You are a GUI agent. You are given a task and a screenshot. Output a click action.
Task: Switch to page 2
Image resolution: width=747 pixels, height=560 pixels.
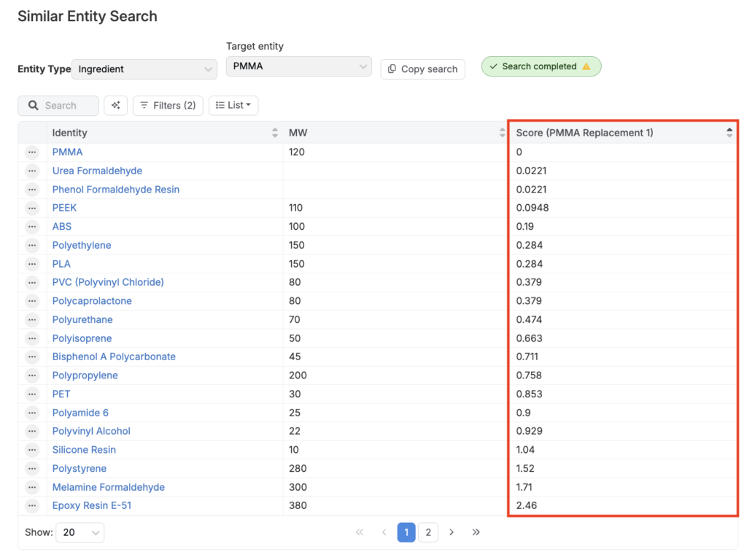click(428, 532)
